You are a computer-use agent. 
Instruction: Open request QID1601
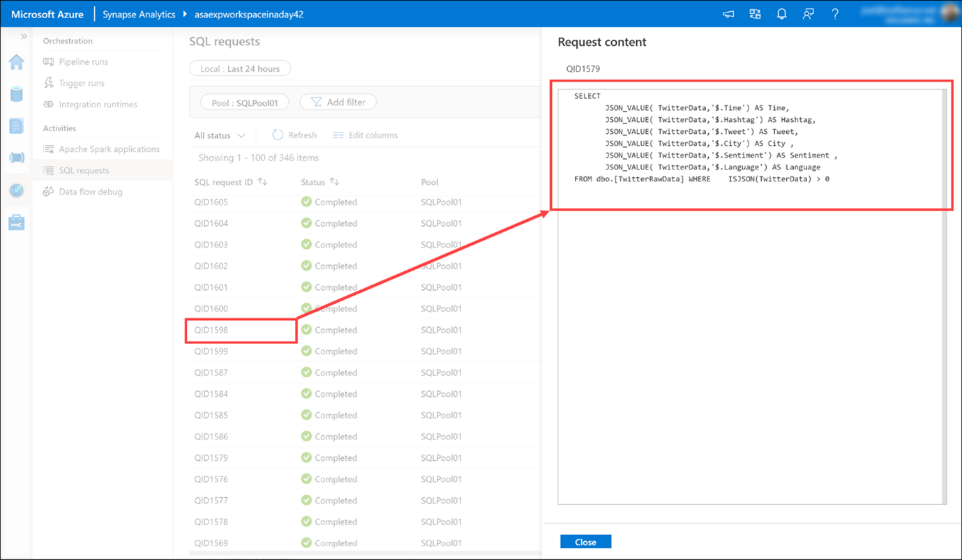[211, 287]
